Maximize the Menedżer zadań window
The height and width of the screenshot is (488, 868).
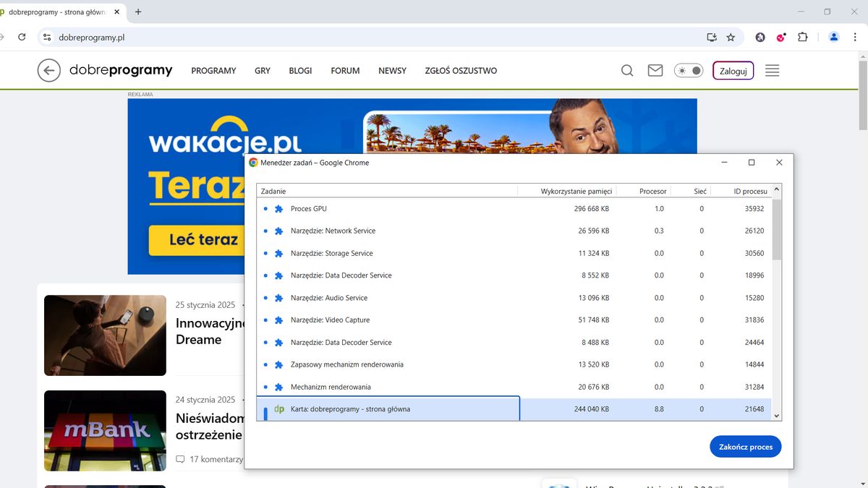[x=752, y=163]
